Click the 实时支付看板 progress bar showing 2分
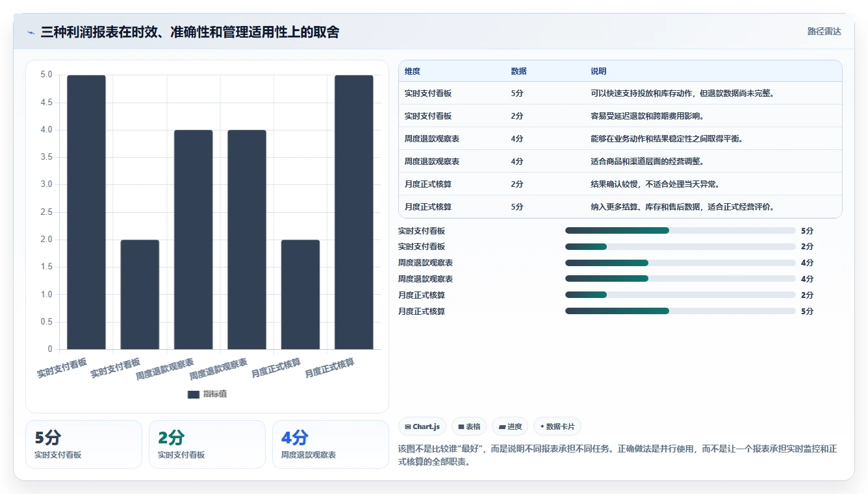This screenshot has width=868, height=494. tap(680, 247)
